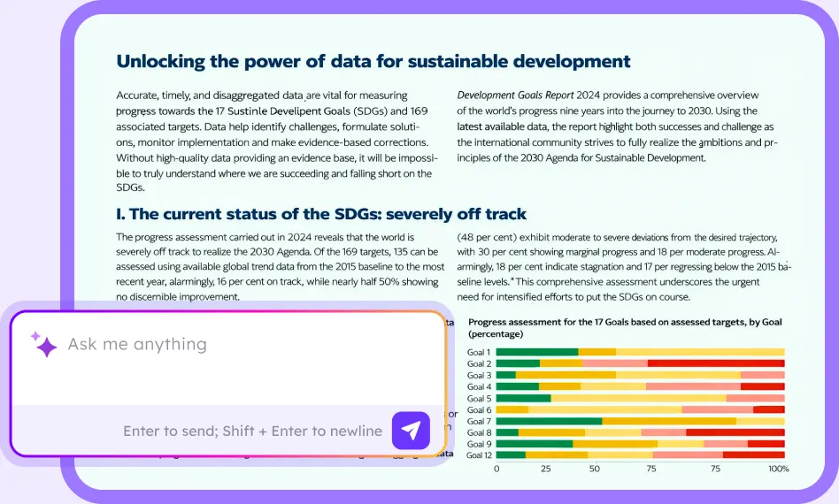Click the "Enter to send" hint text
839x504 pixels.
point(252,431)
